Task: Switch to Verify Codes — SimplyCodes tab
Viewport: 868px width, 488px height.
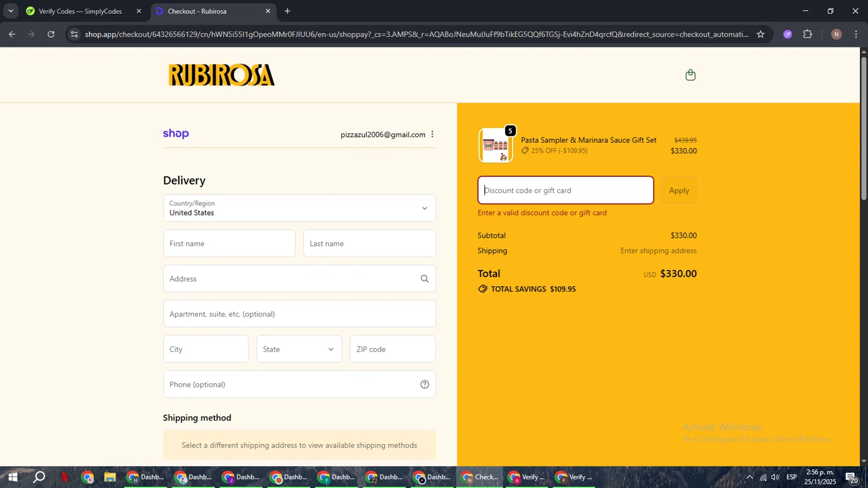Action: click(x=80, y=11)
